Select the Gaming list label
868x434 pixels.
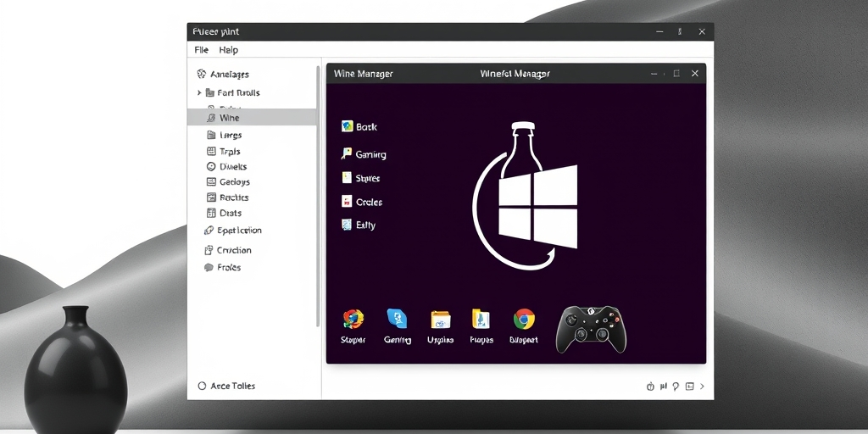(371, 154)
